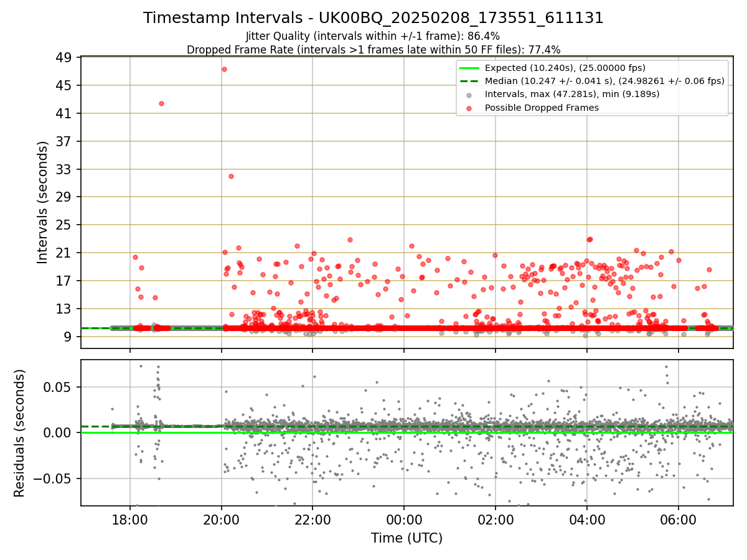The height and width of the screenshot is (560, 747).
Task: Click the 'Residuals (seconds)' y-axis label
Action: pyautogui.click(x=19, y=433)
